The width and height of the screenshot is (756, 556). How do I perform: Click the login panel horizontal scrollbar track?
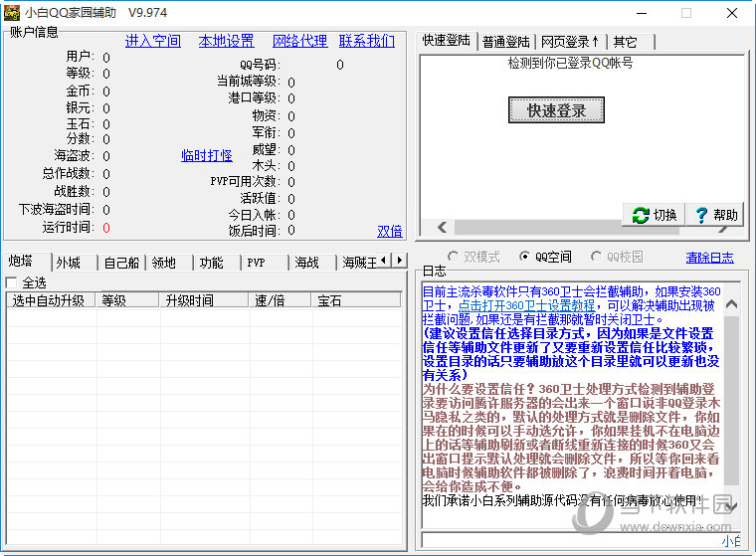tap(567, 227)
